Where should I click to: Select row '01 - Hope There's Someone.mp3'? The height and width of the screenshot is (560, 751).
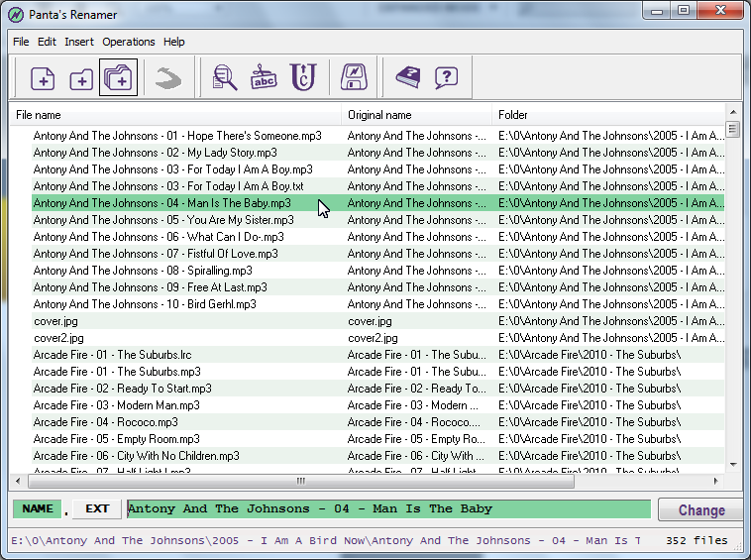(x=378, y=136)
